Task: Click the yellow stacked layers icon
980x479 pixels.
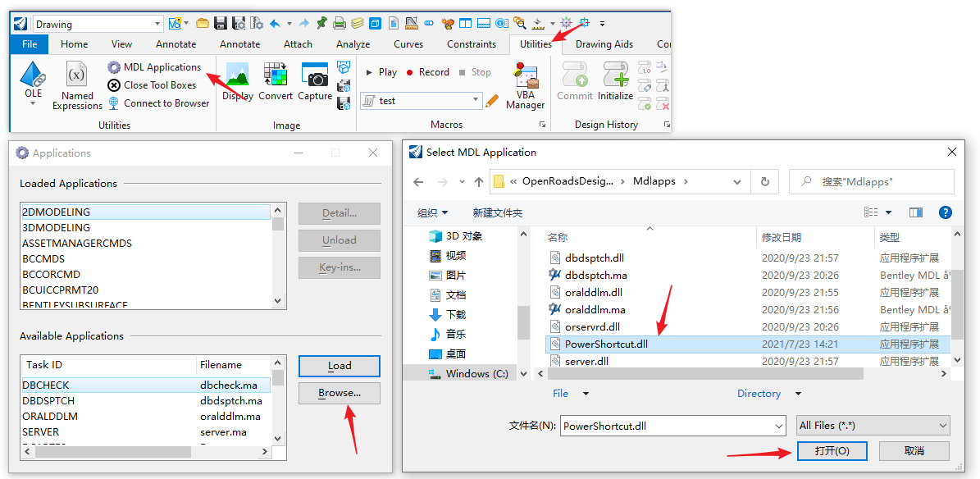Action: (357, 24)
